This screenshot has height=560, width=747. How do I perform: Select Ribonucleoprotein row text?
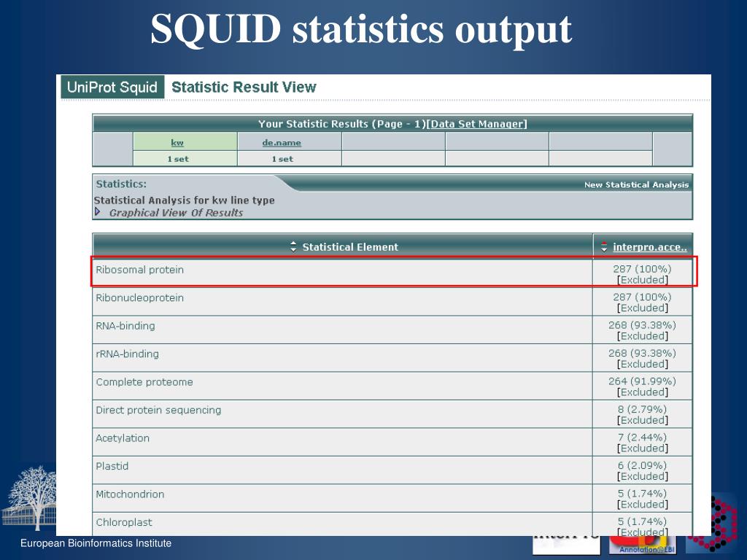[x=139, y=297]
